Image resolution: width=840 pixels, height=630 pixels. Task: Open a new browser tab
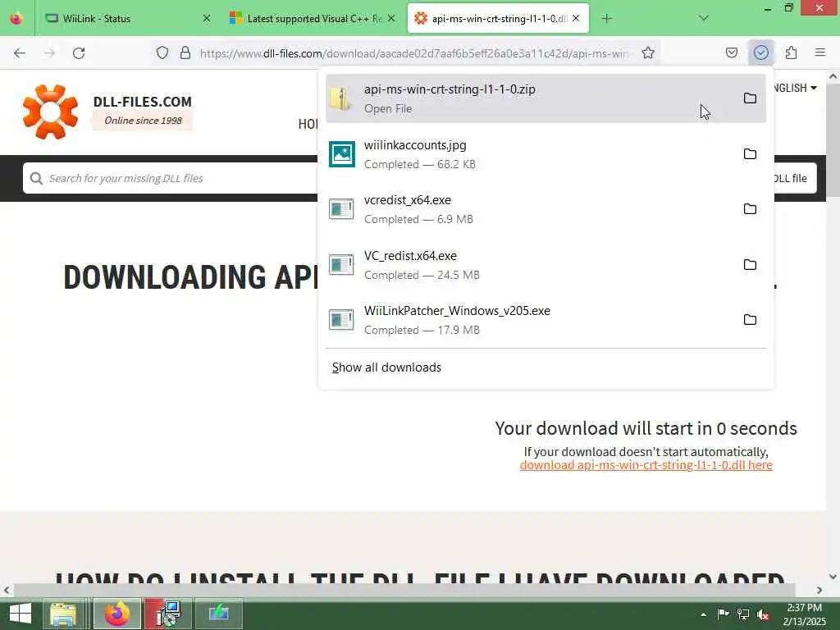coord(606,19)
